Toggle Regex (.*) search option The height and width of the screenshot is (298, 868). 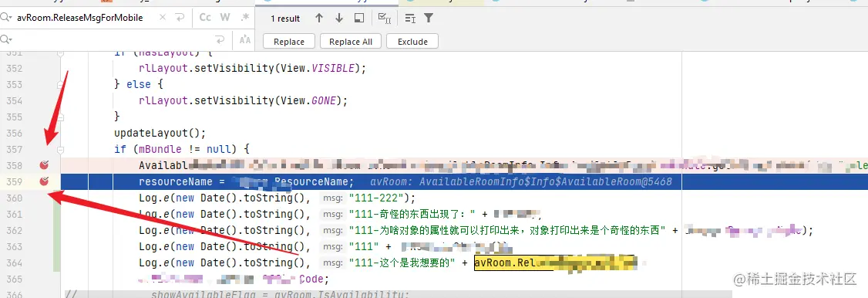point(244,18)
